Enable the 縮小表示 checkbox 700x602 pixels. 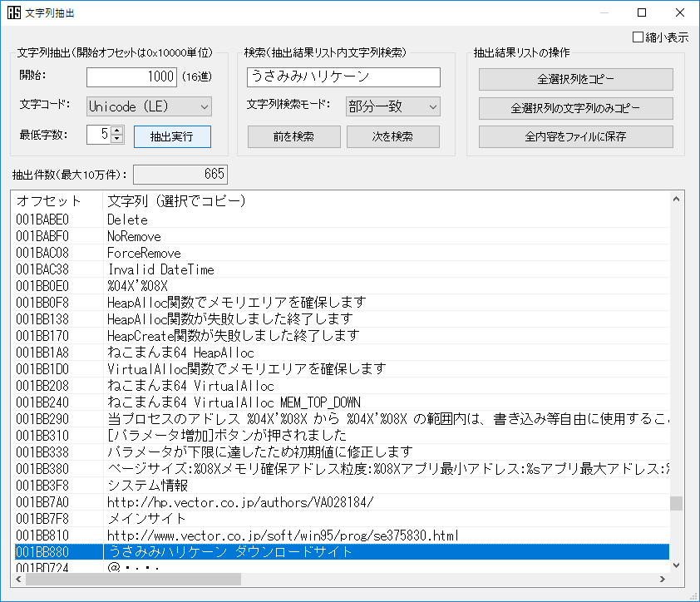point(638,37)
